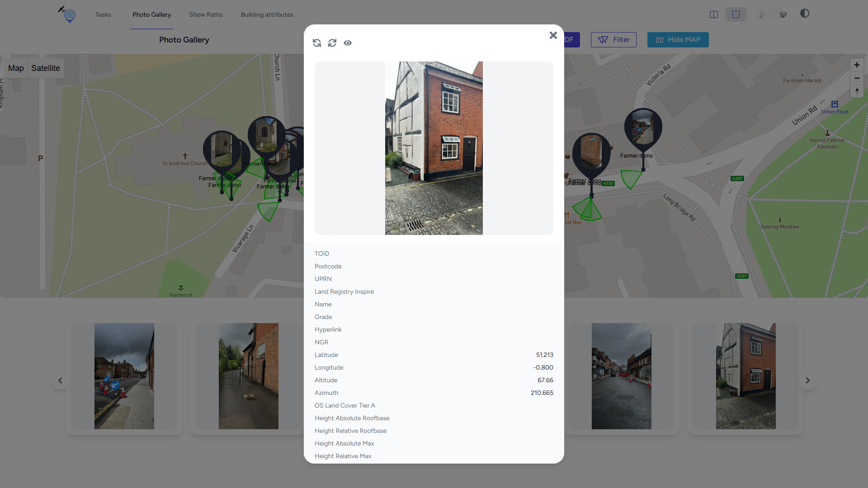Toggle the dark/light contrast mode icon
Viewport: 868px width, 488px height.
[x=805, y=14]
